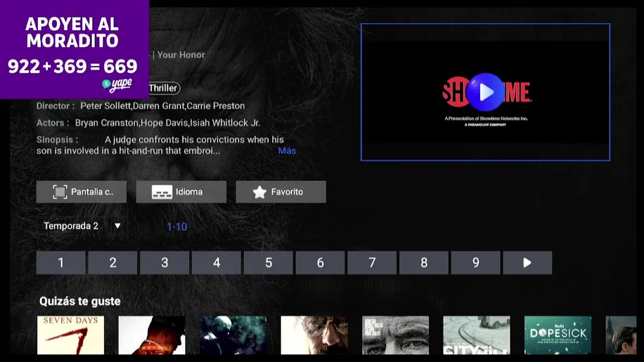Click the 'Actors :' label
This screenshot has height=362, width=644.
coord(53,123)
